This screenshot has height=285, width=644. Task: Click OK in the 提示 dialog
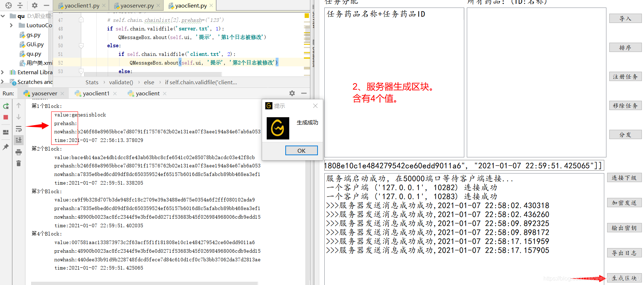pyautogui.click(x=301, y=151)
